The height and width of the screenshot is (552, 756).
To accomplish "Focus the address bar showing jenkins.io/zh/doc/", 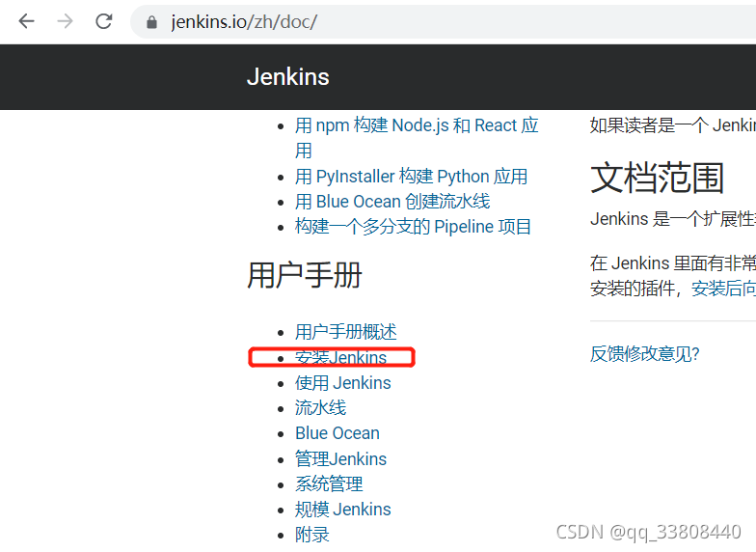I will (444, 21).
